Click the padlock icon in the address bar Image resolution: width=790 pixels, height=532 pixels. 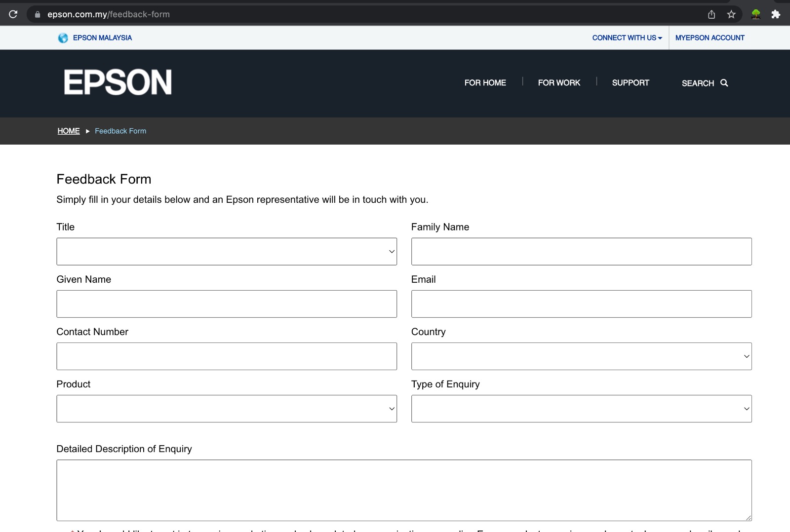pyautogui.click(x=37, y=14)
